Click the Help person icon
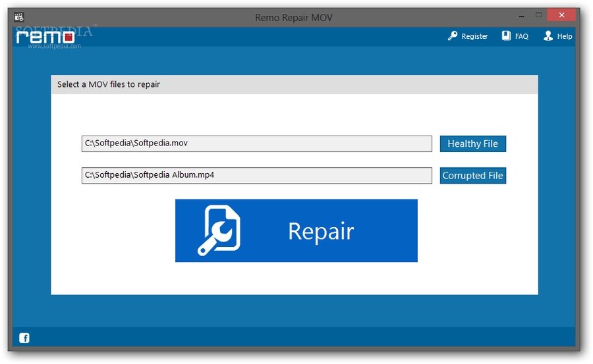Image resolution: width=593 pixels, height=364 pixels. tap(548, 36)
